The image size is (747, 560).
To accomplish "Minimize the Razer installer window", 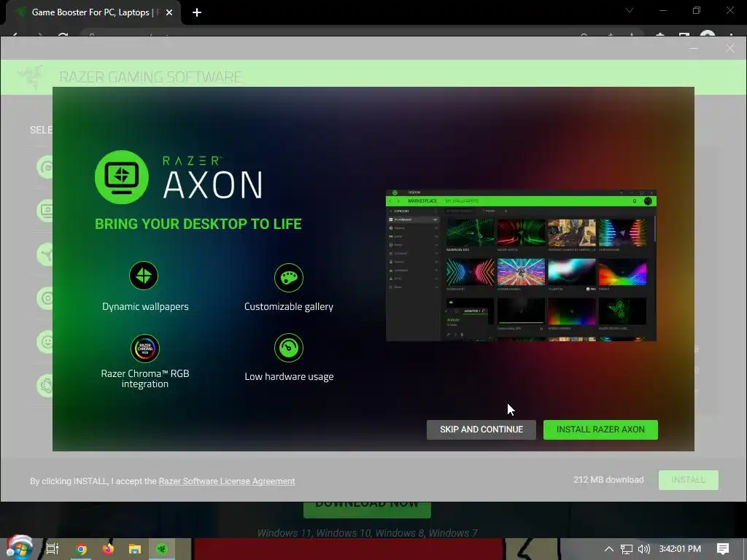I will point(694,48).
